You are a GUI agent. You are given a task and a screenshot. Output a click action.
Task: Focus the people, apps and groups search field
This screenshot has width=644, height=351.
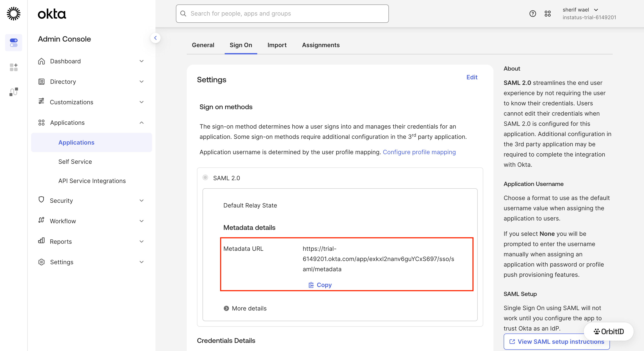point(282,13)
